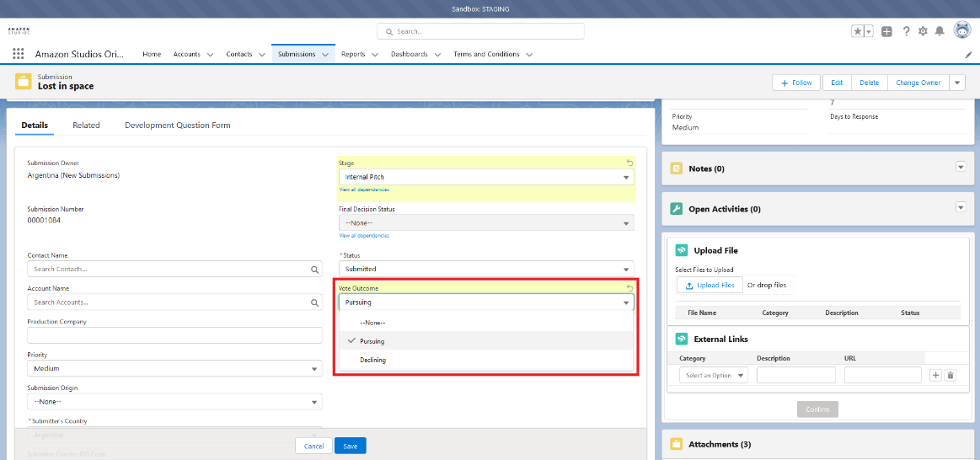
Task: Click the Follow button
Action: [796, 83]
